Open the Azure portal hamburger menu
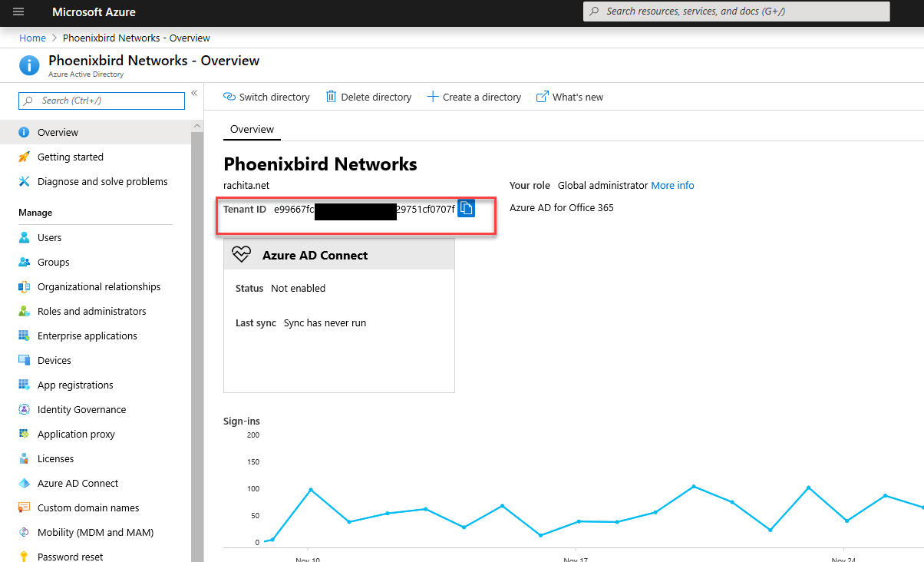Viewport: 924px width, 562px height. click(18, 12)
